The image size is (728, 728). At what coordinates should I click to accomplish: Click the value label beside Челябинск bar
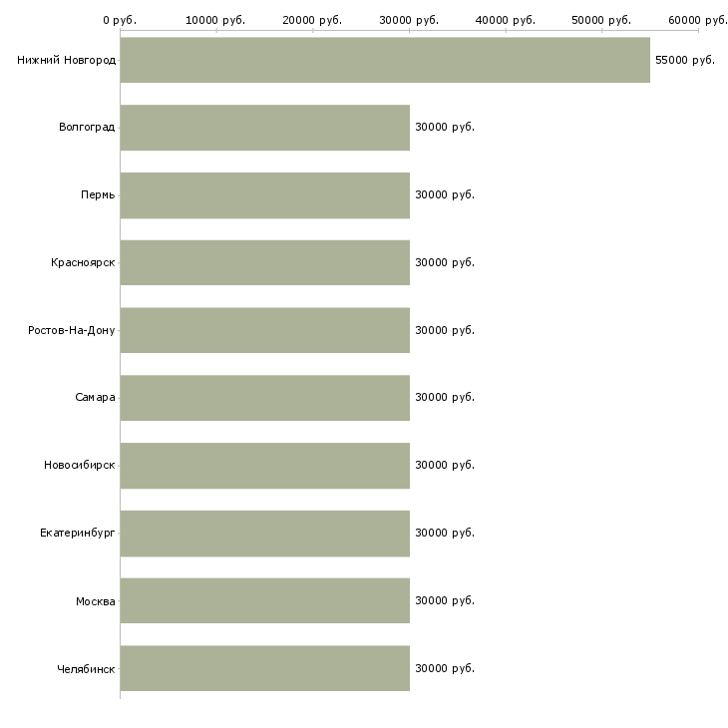(444, 669)
